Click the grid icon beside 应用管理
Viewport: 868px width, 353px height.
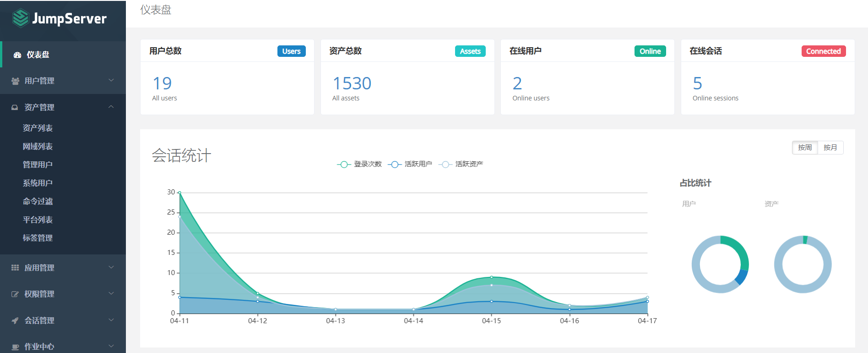(x=15, y=268)
